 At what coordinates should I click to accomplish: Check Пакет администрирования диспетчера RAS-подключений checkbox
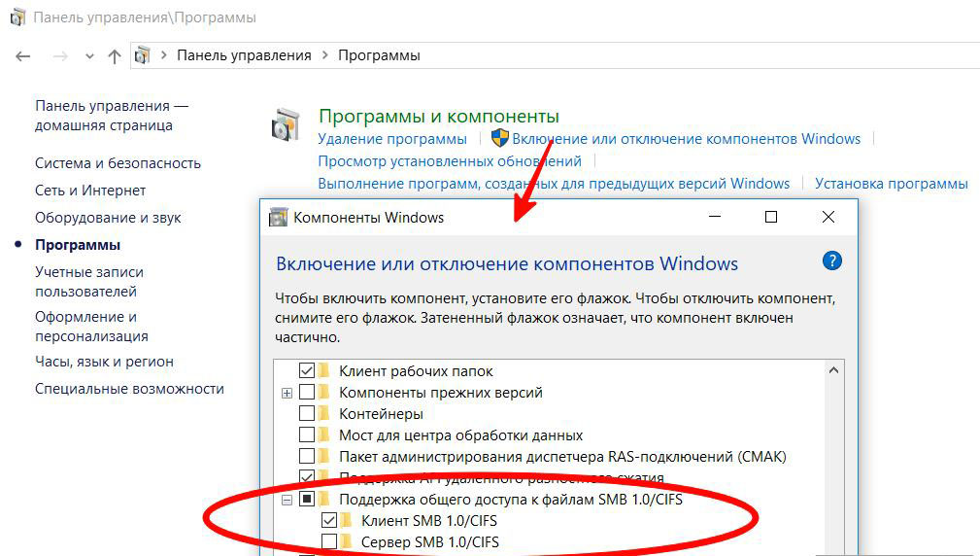(x=306, y=456)
